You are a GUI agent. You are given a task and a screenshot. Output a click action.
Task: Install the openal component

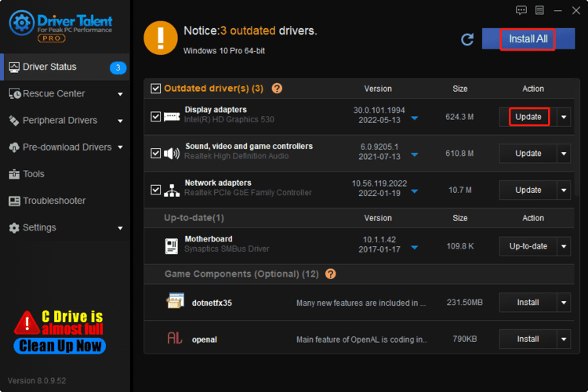pos(528,339)
